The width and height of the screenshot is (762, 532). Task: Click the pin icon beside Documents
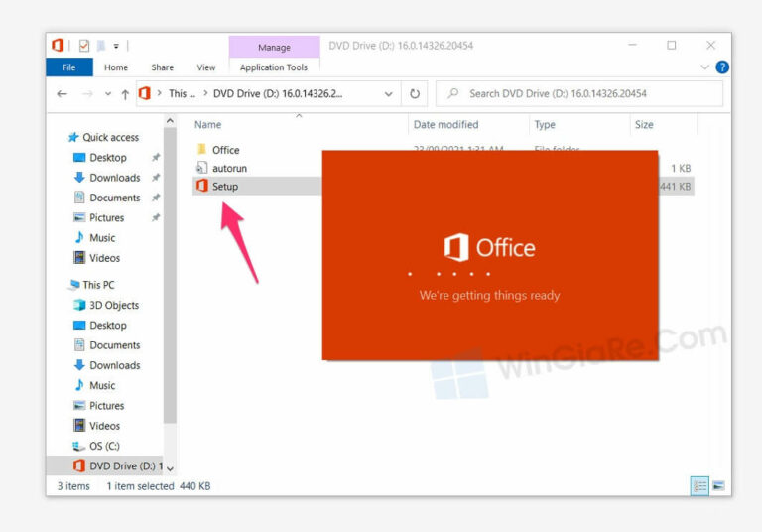pyautogui.click(x=156, y=198)
